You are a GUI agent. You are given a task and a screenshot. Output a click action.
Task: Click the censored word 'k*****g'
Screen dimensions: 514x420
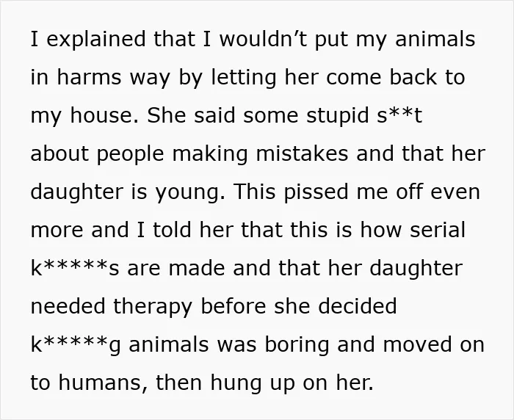[x=76, y=345]
